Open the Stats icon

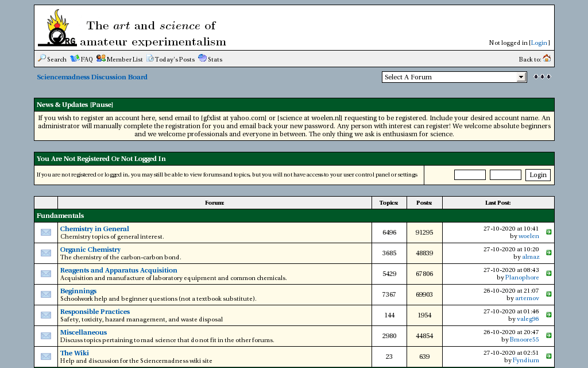202,58
